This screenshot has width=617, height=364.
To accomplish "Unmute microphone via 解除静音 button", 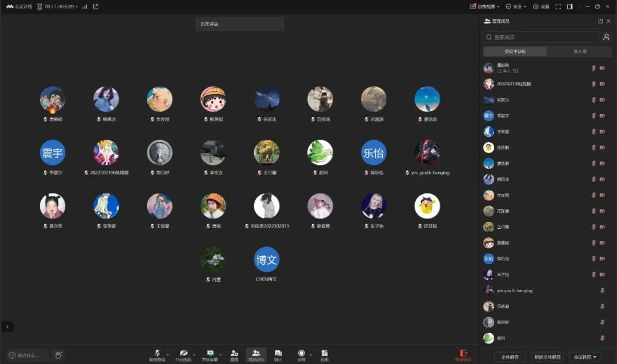I will click(x=156, y=354).
